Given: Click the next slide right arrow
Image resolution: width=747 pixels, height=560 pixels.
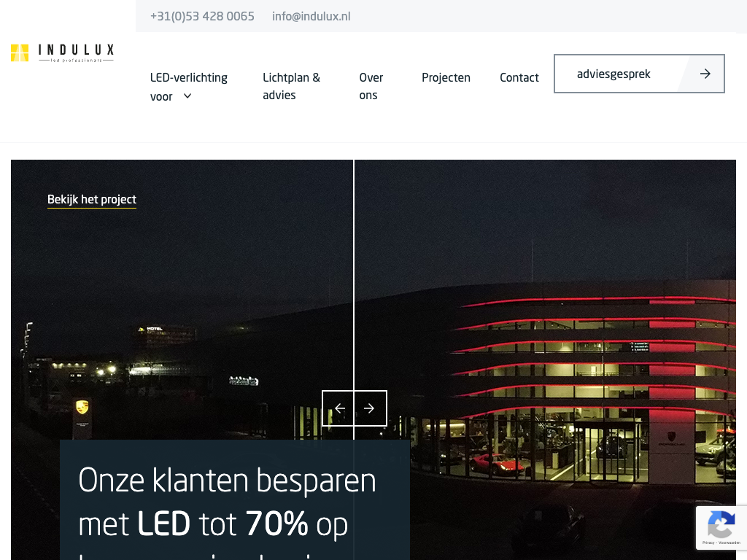Looking at the screenshot, I should 369,408.
